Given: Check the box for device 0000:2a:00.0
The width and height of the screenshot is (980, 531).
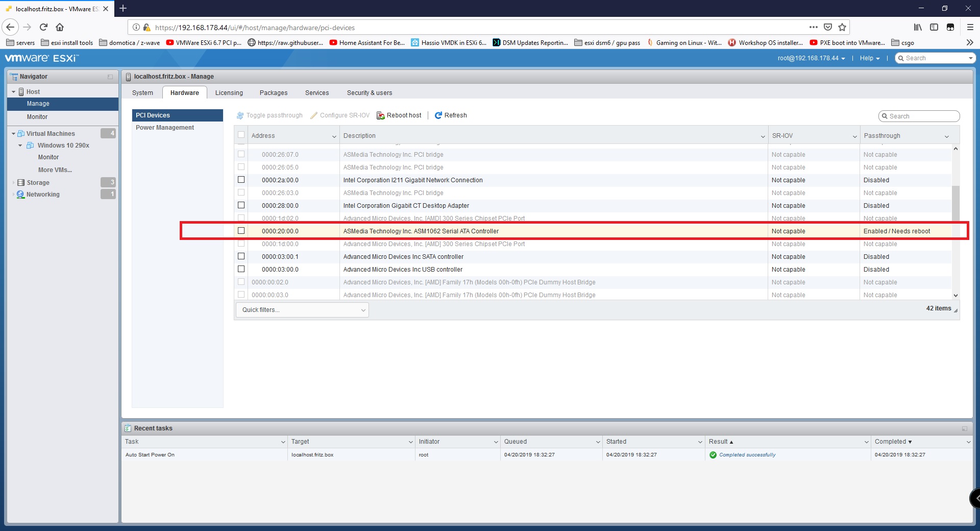Looking at the screenshot, I should click(241, 180).
